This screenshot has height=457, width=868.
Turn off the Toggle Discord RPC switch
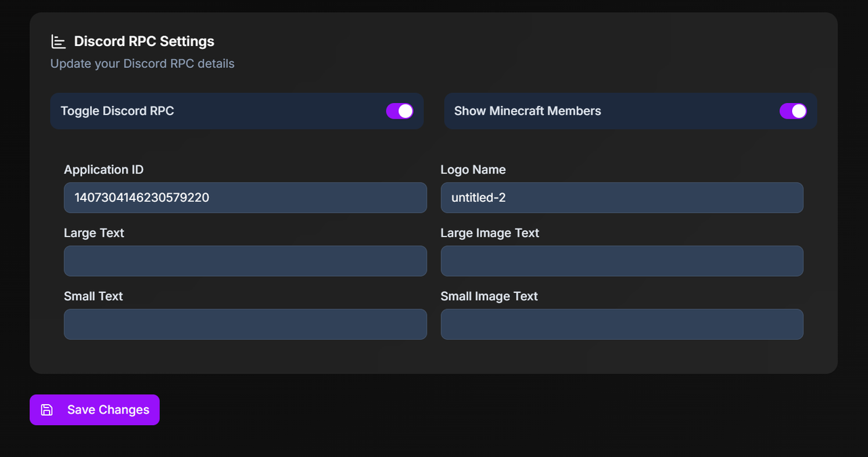coord(399,111)
